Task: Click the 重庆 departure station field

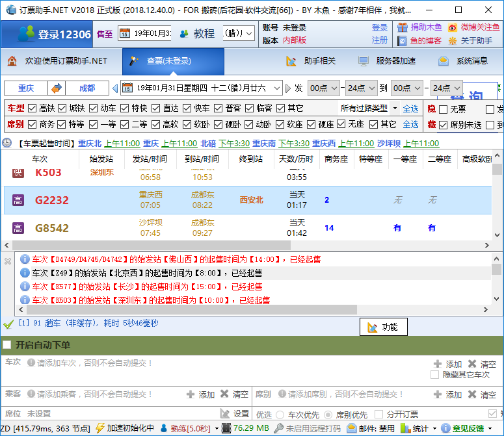Action: pyautogui.click(x=26, y=88)
